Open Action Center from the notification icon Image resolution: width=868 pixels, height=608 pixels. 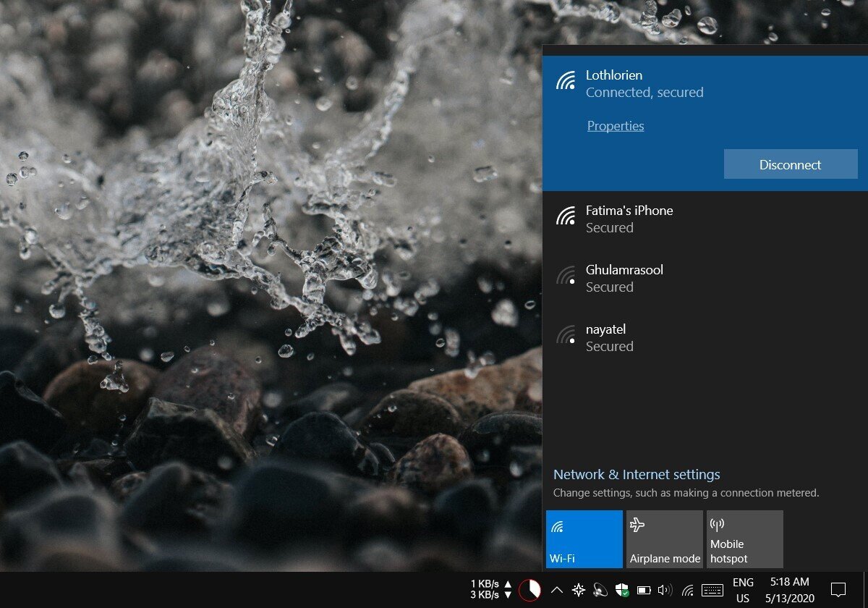coord(838,590)
